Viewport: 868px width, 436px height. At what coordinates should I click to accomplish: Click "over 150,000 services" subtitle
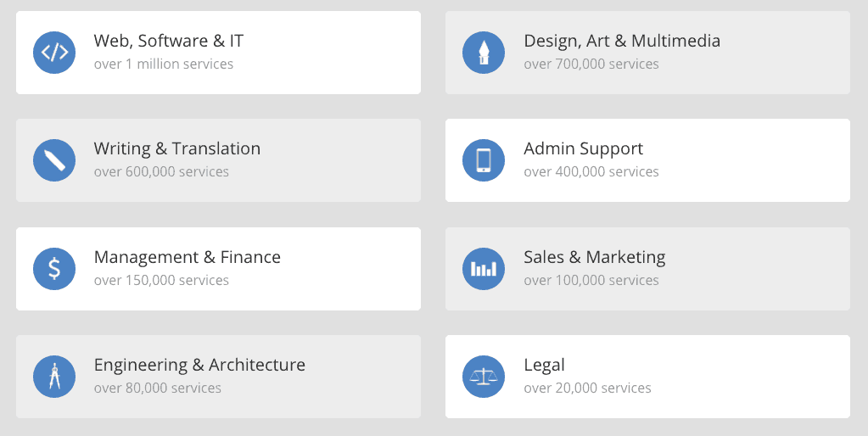tap(161, 281)
